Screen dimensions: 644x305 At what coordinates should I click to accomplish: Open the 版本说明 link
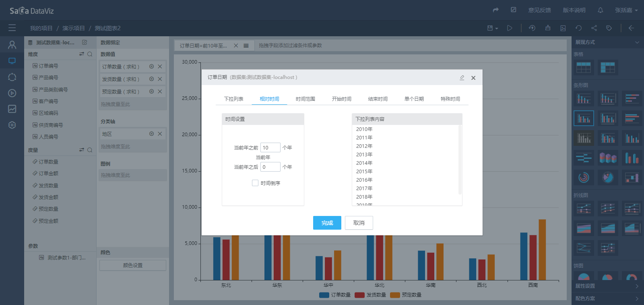point(574,10)
